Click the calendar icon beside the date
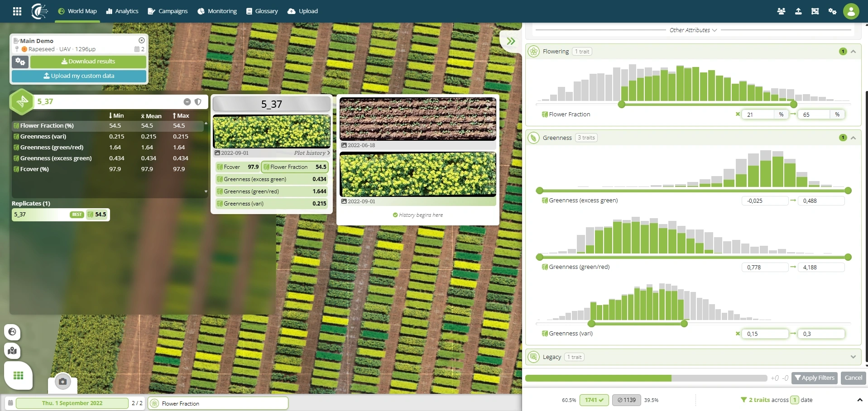868x411 pixels. (10, 403)
